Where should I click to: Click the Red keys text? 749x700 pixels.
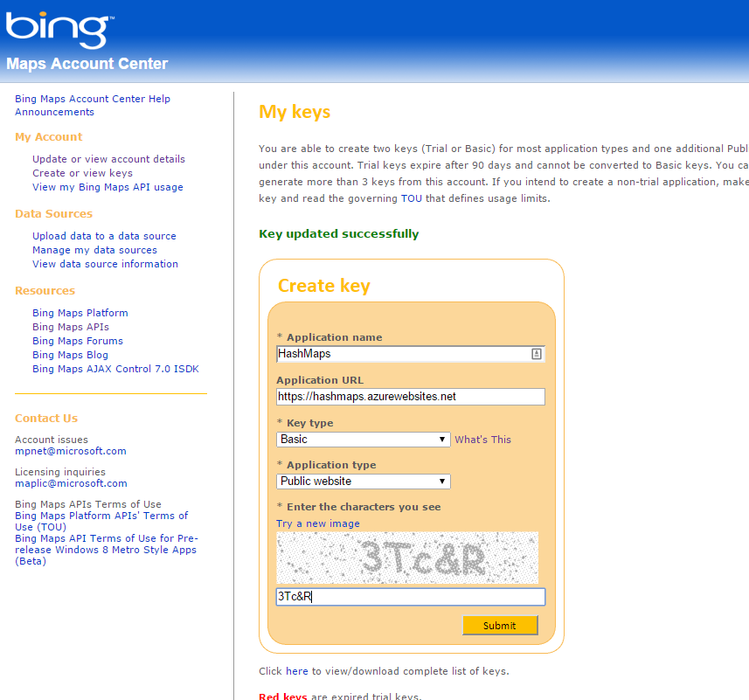click(x=283, y=697)
